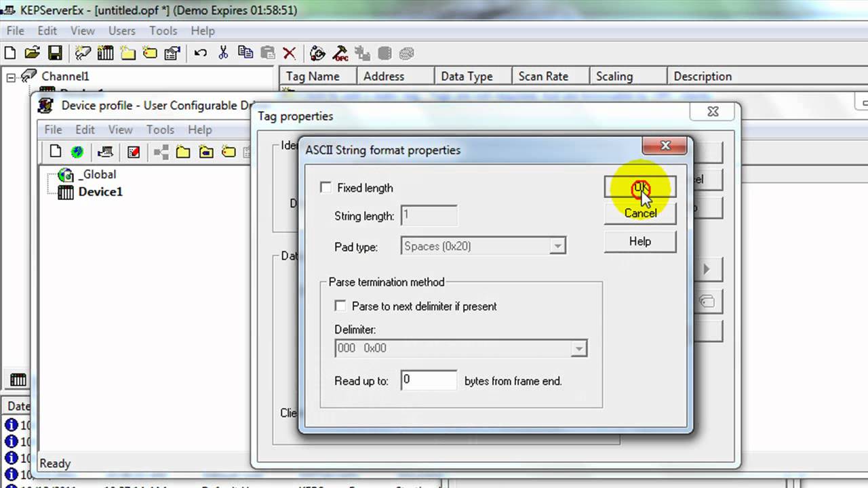Open Tools menu in Device profile window
The height and width of the screenshot is (488, 868).
click(161, 129)
